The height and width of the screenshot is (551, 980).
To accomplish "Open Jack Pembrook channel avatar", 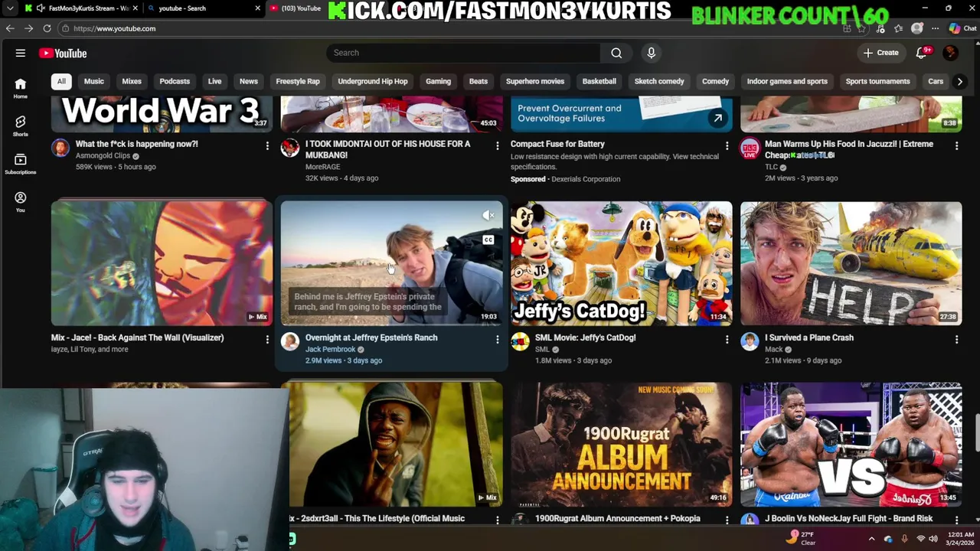I will pos(290,341).
